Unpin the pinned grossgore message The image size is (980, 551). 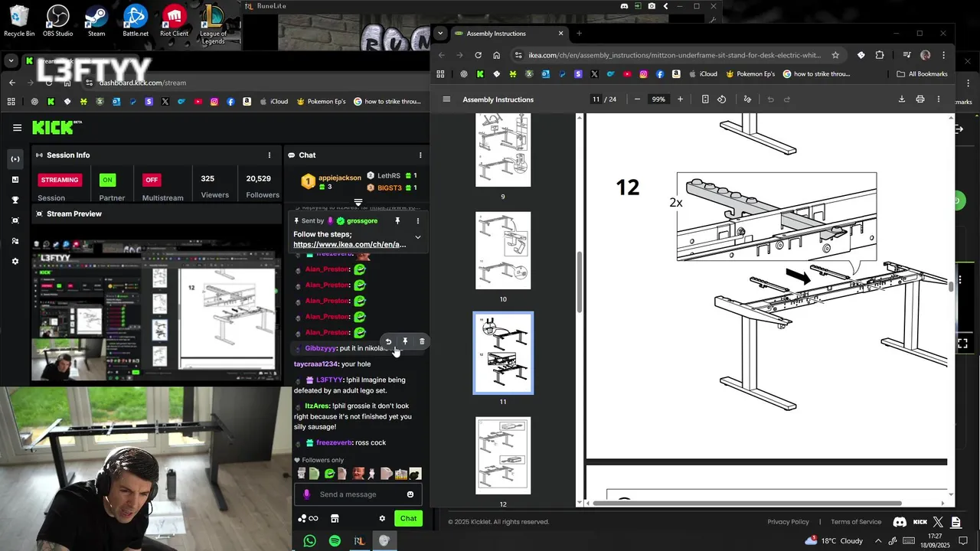tap(397, 221)
